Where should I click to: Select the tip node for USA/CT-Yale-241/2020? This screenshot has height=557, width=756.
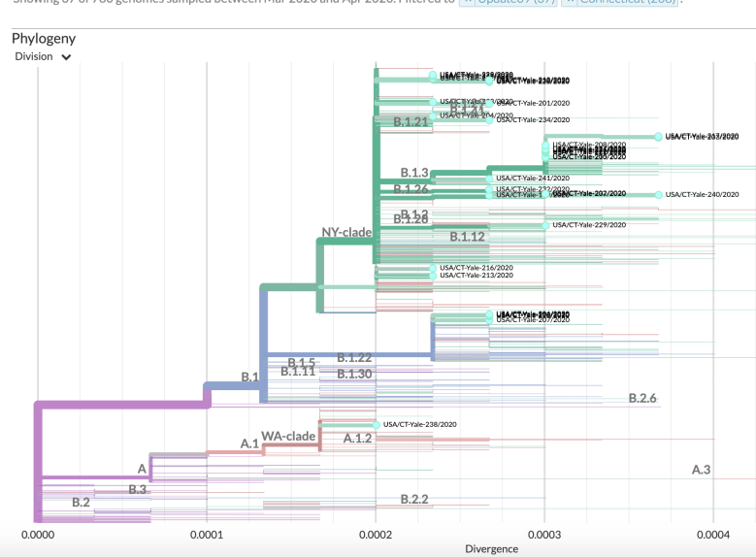[x=489, y=179]
